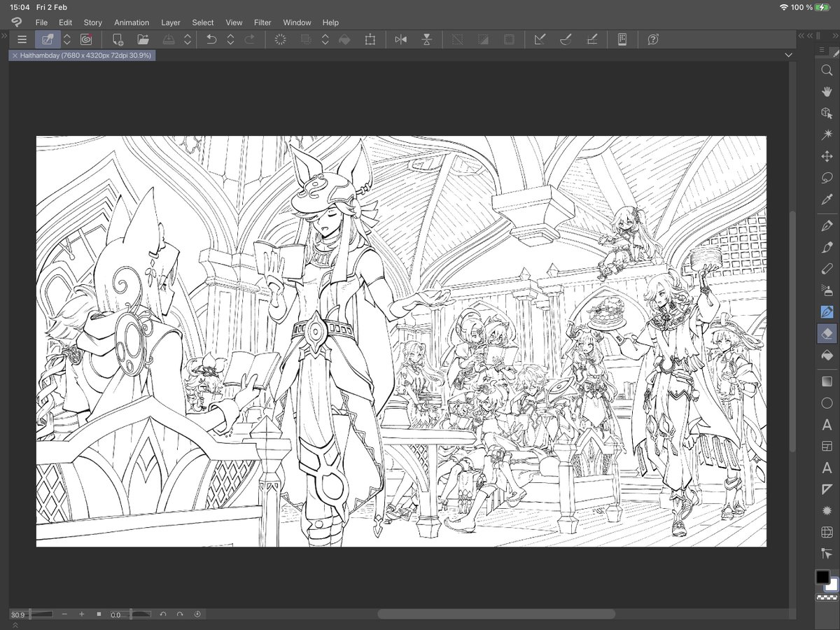Toggle the highlighted Clip Studio launch button
This screenshot has width=840, height=630.
click(x=48, y=40)
